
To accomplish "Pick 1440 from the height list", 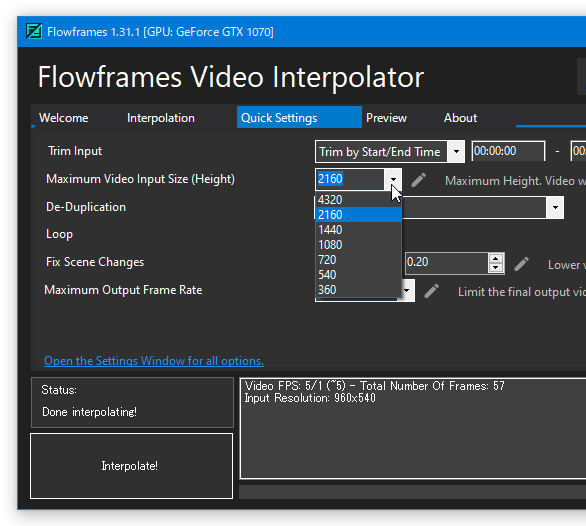I will [x=358, y=230].
